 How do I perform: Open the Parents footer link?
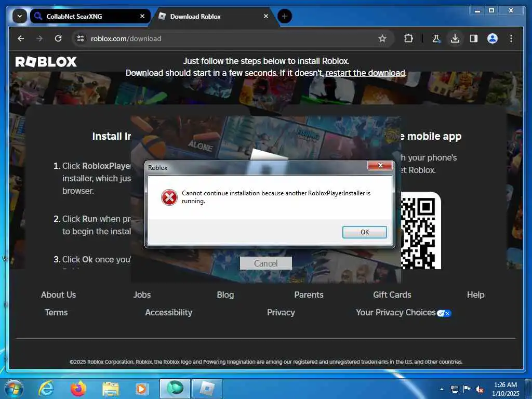point(309,295)
